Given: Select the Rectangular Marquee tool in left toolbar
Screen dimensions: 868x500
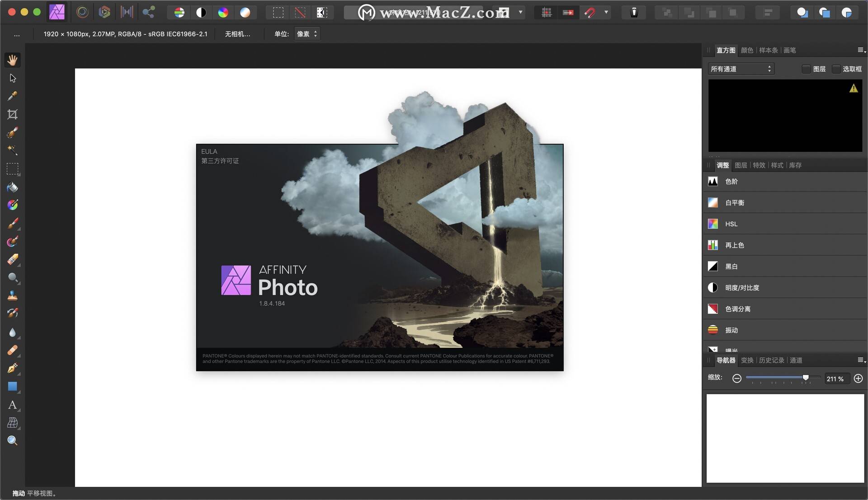Looking at the screenshot, I should click(13, 169).
